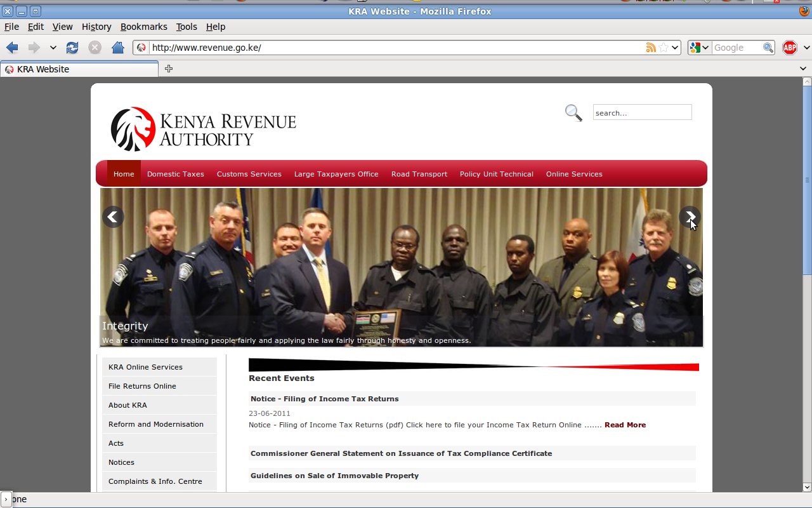Click the Kenya Revenue Authority logo

tap(204, 129)
